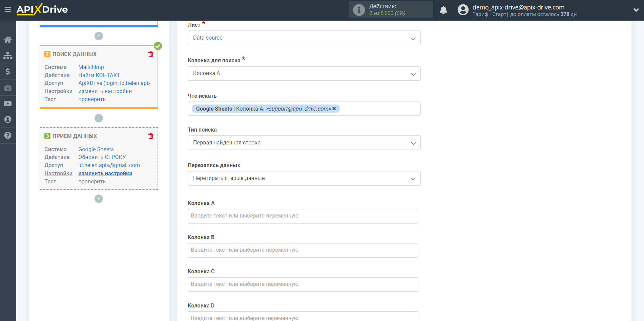Open the user profile sidebar icon
644x321 pixels.
pyautogui.click(x=8, y=119)
